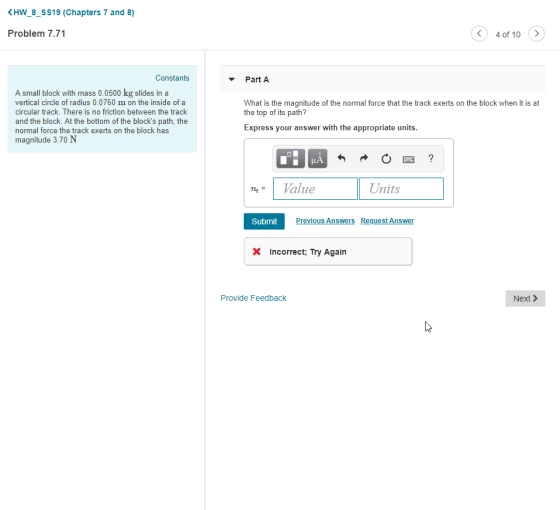Click the redo arrow icon
Screen dimensions: 560x510
(x=364, y=158)
